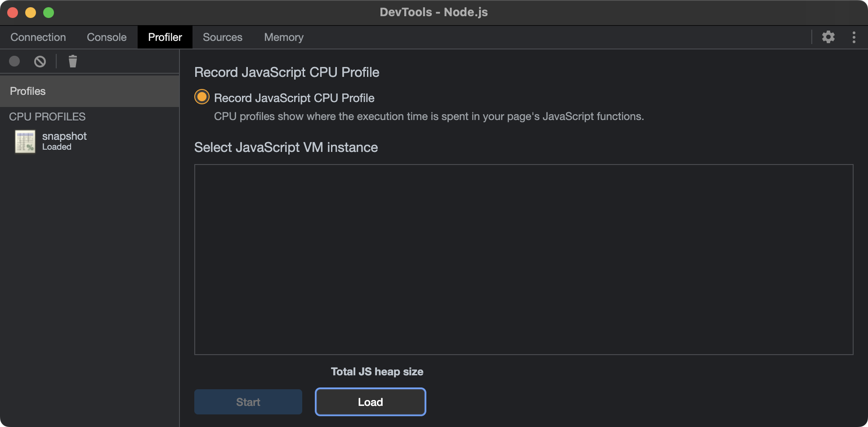Click the clear all profiles icon
This screenshot has width=868, height=427.
pyautogui.click(x=40, y=61)
